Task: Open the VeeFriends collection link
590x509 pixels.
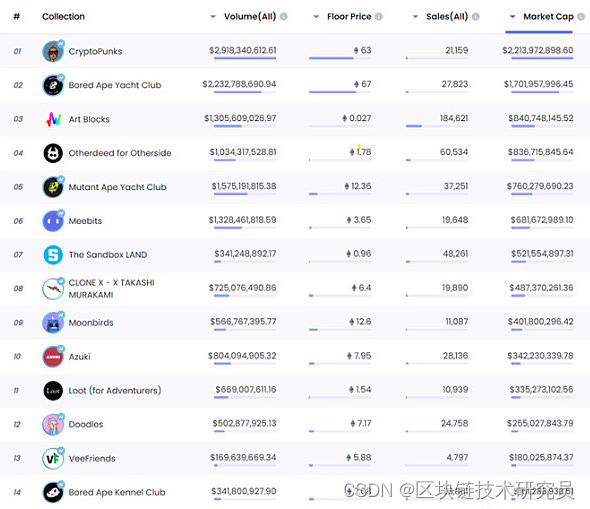Action: pos(92,458)
